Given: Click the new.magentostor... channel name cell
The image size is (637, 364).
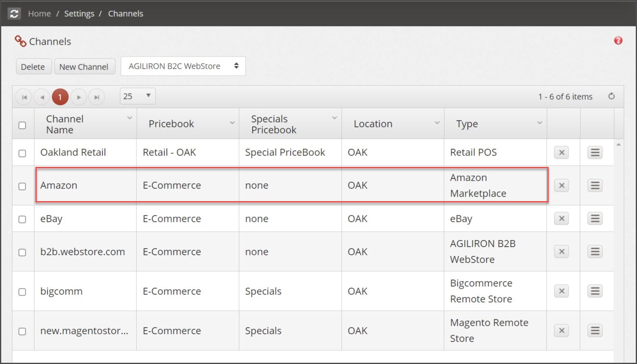Looking at the screenshot, I should click(85, 331).
